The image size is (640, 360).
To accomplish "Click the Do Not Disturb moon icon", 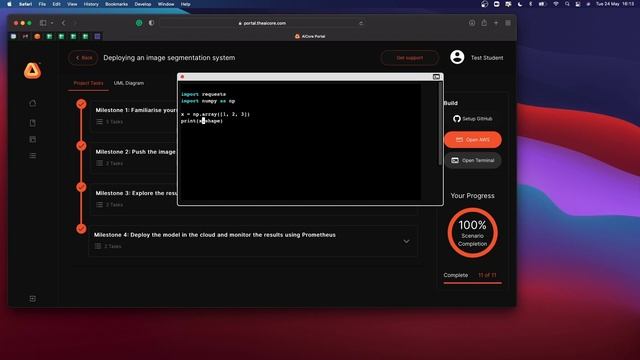I will [x=520, y=4].
